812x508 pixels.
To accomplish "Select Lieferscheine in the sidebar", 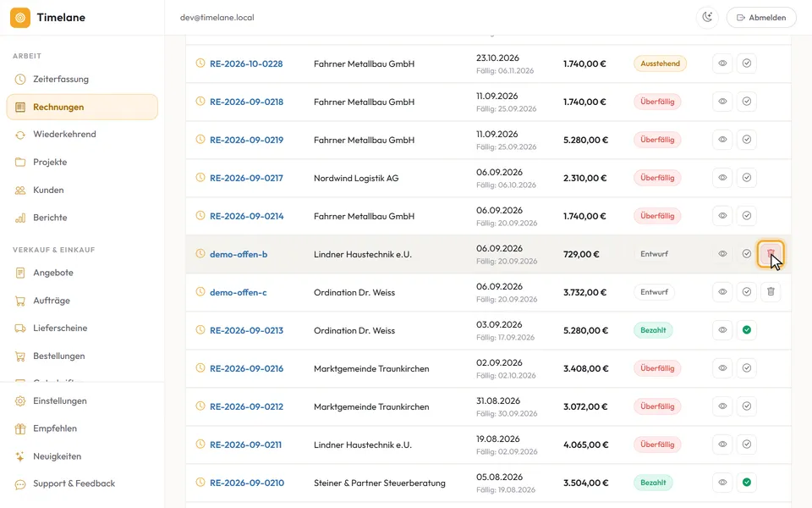I will click(82, 329).
